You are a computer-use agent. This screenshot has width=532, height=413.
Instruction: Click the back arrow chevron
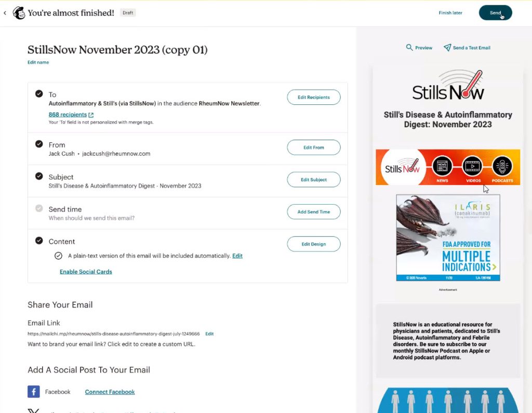coord(5,13)
